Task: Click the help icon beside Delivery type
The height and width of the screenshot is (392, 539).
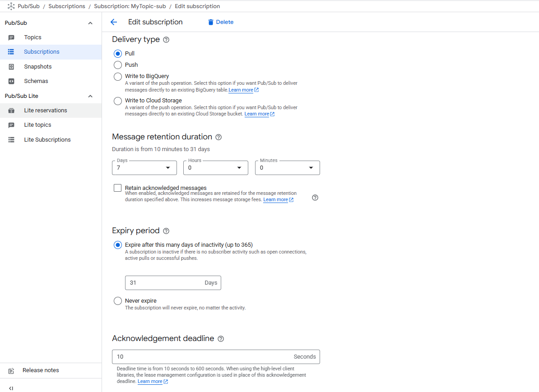Action: pyautogui.click(x=166, y=40)
